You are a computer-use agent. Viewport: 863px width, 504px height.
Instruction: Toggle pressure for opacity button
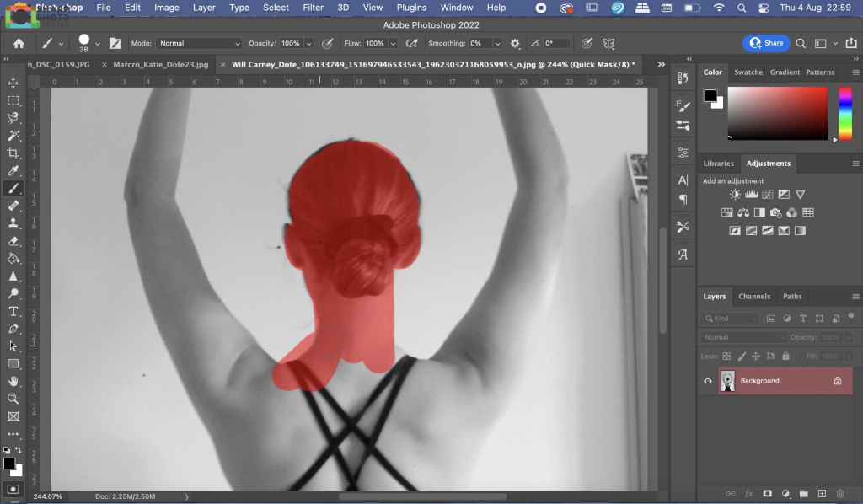pos(326,43)
